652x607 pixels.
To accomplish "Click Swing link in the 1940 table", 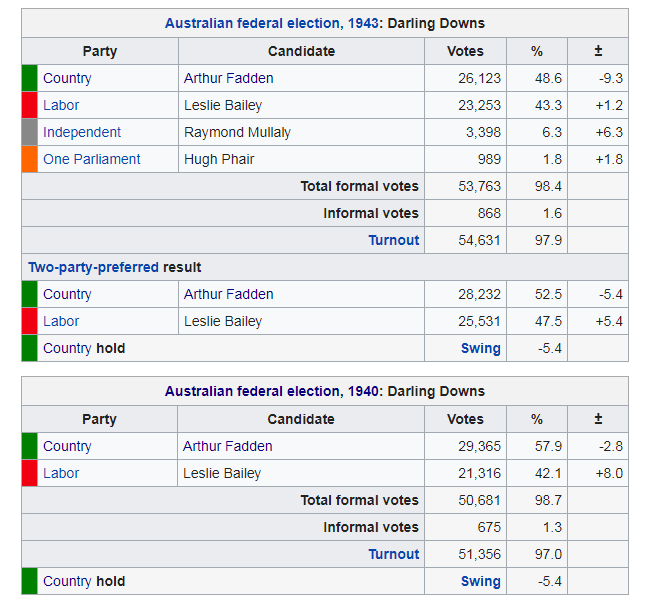I will (x=480, y=581).
